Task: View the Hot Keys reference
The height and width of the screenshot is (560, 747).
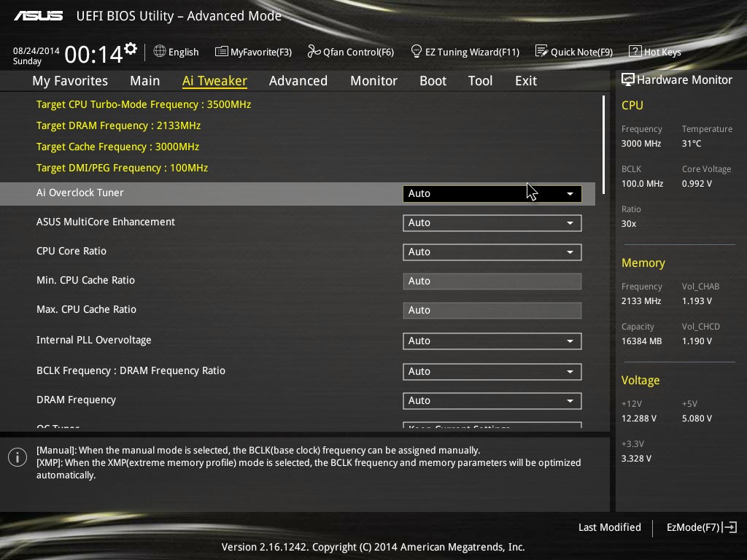Action: coord(654,51)
